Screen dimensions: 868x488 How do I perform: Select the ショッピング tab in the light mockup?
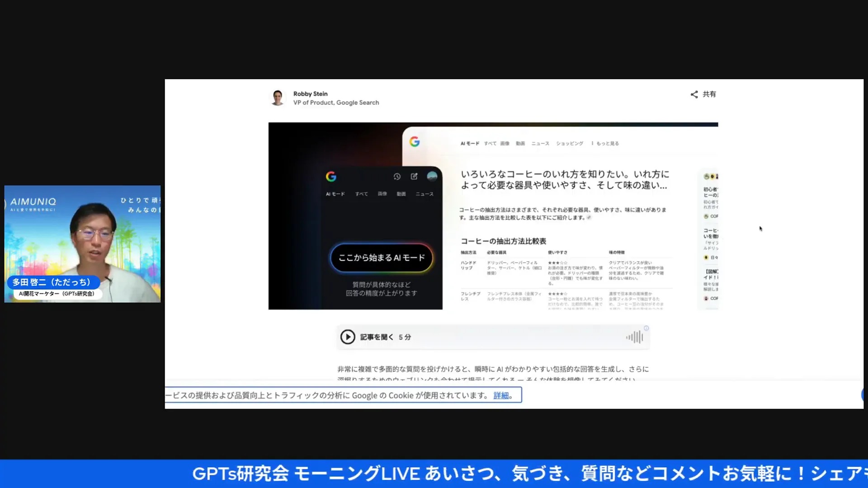coord(570,144)
